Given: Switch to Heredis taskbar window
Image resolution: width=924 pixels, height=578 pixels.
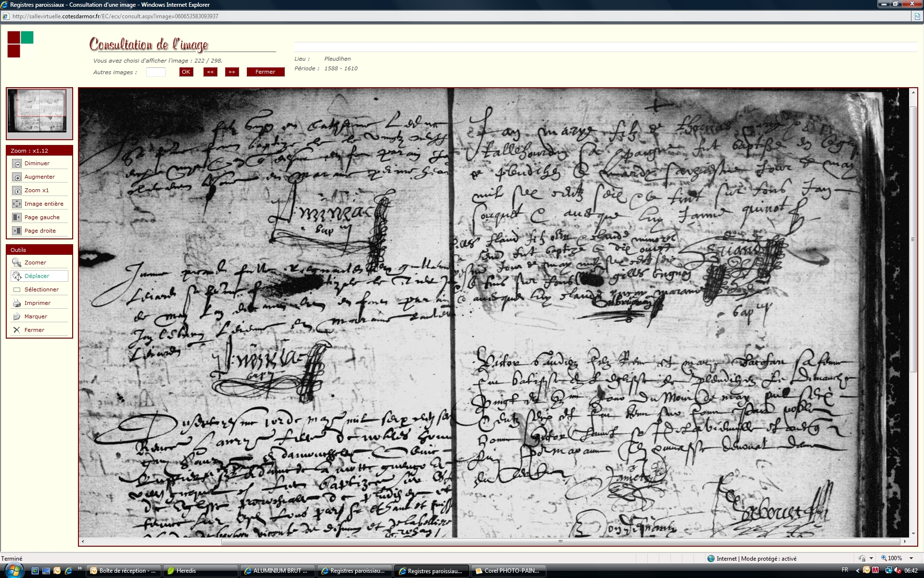Looking at the screenshot, I should pos(200,571).
